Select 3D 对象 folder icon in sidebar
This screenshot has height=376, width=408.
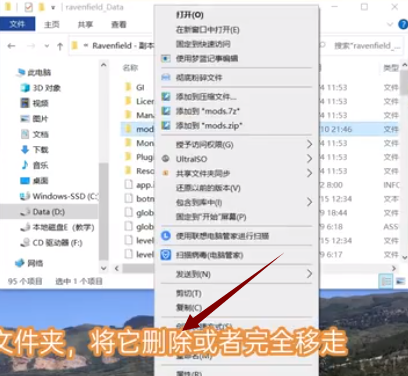point(25,88)
